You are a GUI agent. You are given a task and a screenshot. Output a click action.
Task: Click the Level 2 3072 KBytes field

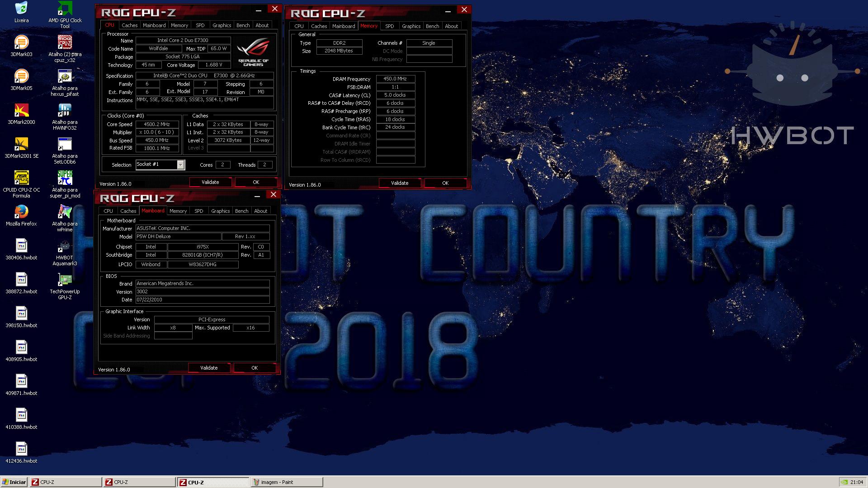(228, 140)
